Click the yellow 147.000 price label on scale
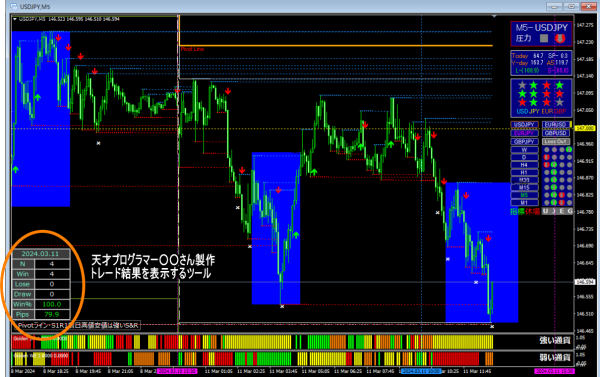600x377 pixels. (x=585, y=128)
